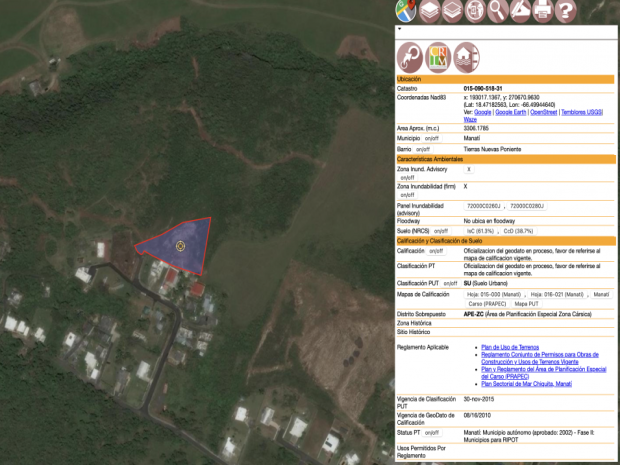
Task: Toggle the Municipio on/off layer switch
Action: pos(431,139)
